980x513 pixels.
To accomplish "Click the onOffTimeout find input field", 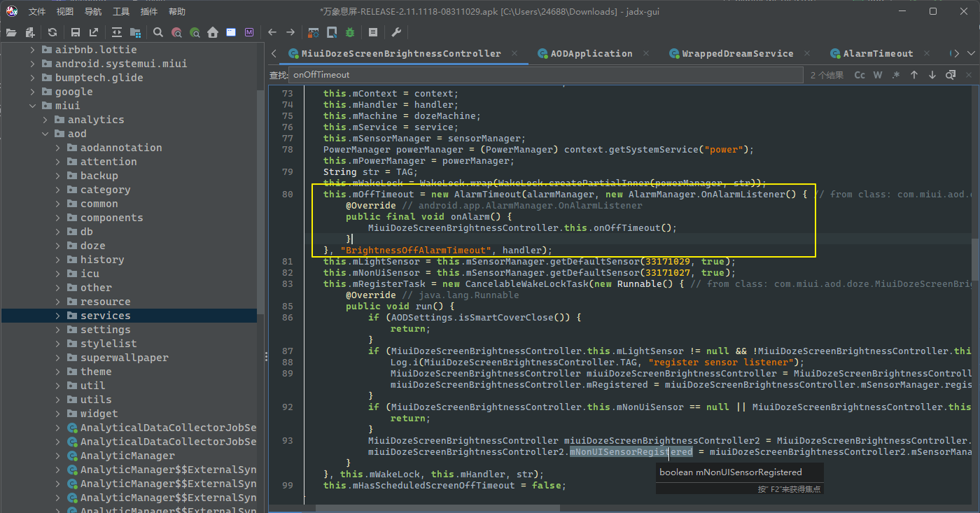I will point(546,75).
